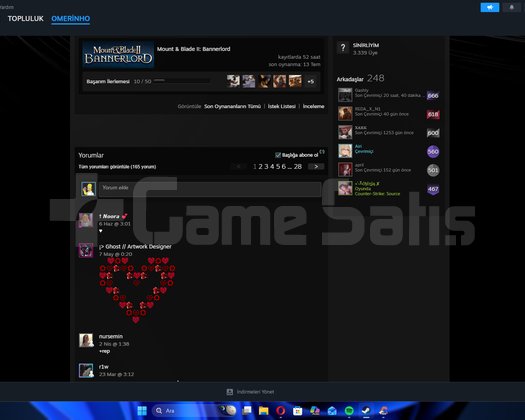Open Spotify from the taskbar
The image size is (525, 420).
click(x=349, y=411)
